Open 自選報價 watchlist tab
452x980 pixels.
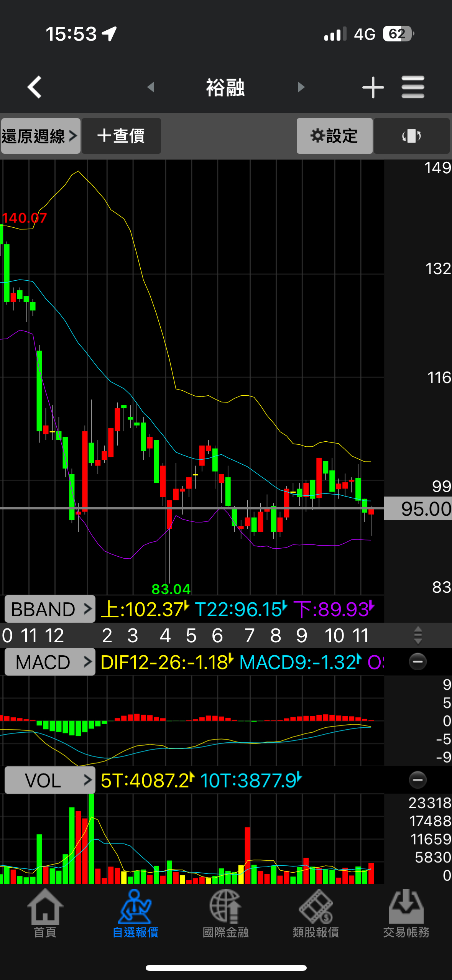coord(135,914)
